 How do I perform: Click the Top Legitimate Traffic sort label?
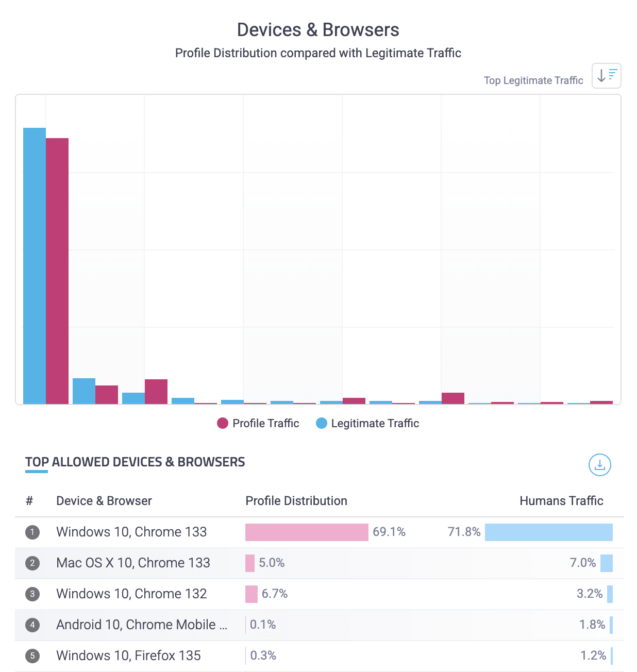(x=533, y=80)
